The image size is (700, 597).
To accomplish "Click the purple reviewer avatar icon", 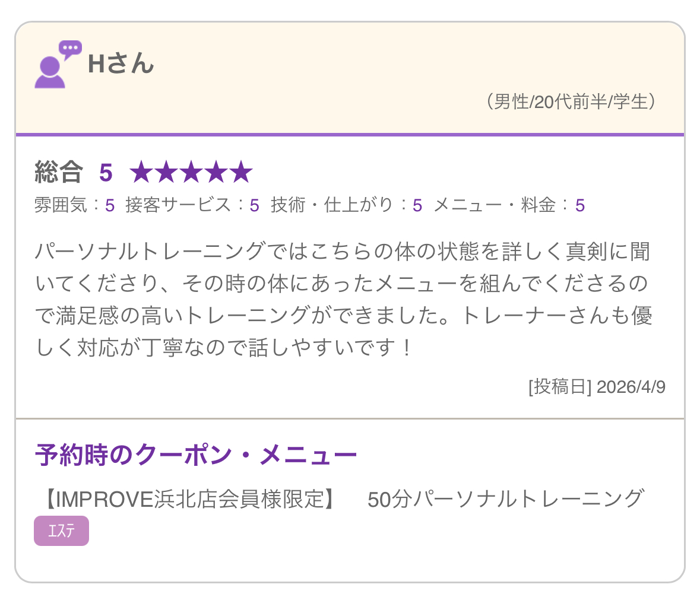I will [49, 72].
